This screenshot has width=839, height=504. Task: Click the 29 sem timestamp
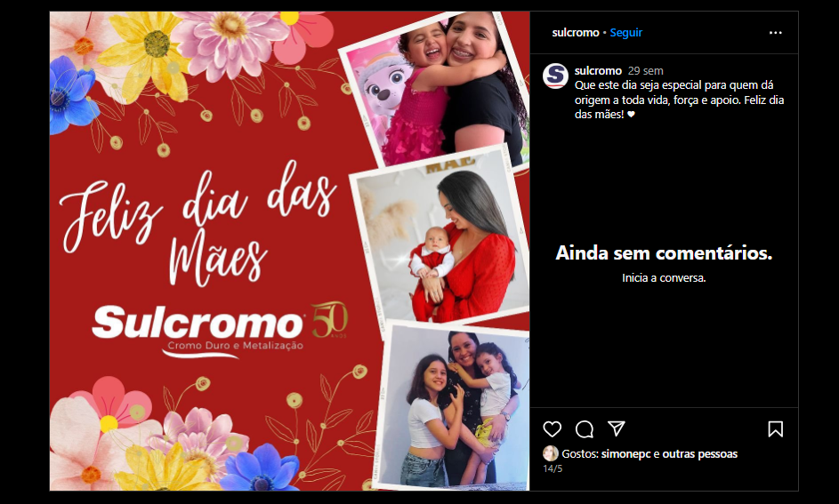645,70
